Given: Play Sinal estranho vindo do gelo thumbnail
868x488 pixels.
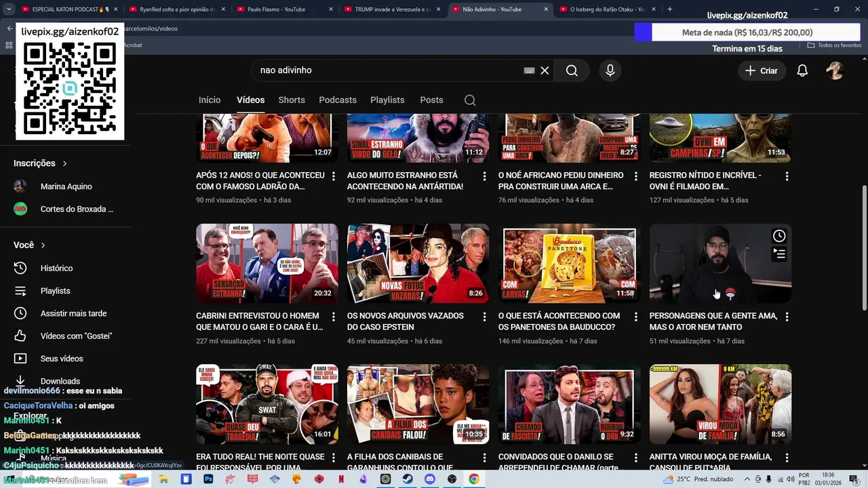Looking at the screenshot, I should [418, 138].
